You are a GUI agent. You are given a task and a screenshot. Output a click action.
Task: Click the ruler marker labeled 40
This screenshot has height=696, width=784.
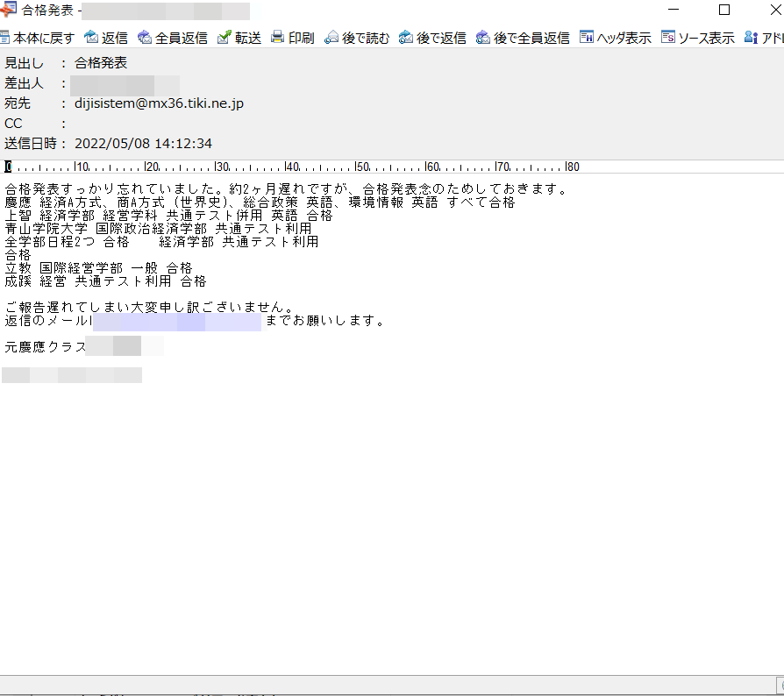pos(293,167)
